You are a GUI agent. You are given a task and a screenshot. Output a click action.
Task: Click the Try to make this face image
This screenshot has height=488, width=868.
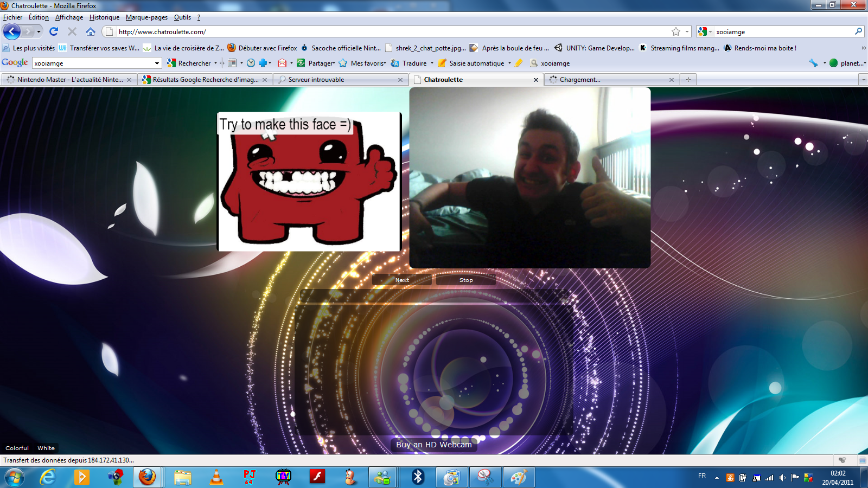[309, 182]
